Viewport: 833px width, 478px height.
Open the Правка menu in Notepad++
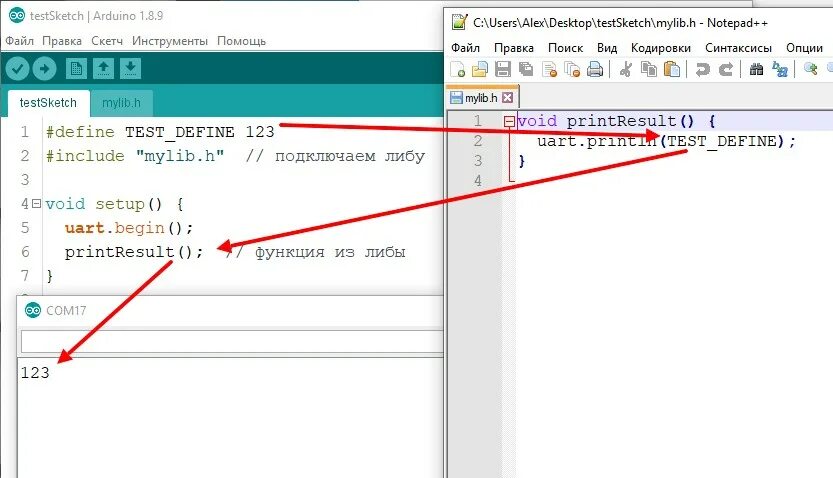pyautogui.click(x=514, y=48)
